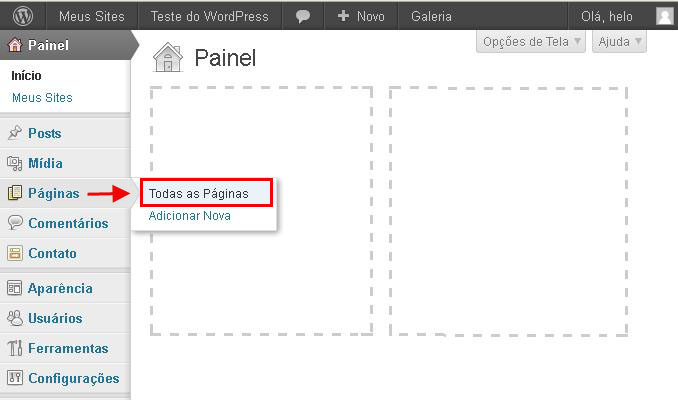The height and width of the screenshot is (400, 678).
Task: Click the Mídia sidebar icon
Action: pyautogui.click(x=15, y=163)
